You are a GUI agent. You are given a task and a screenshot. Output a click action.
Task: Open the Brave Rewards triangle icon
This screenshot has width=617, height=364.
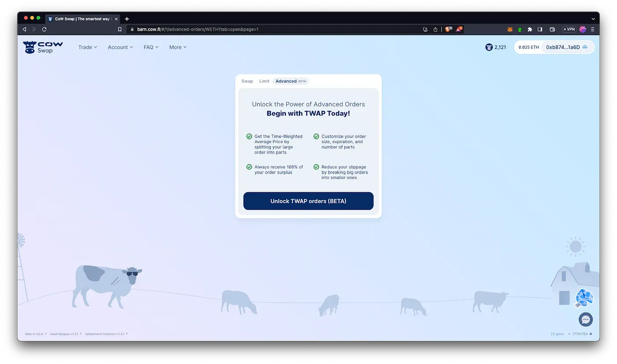point(459,29)
